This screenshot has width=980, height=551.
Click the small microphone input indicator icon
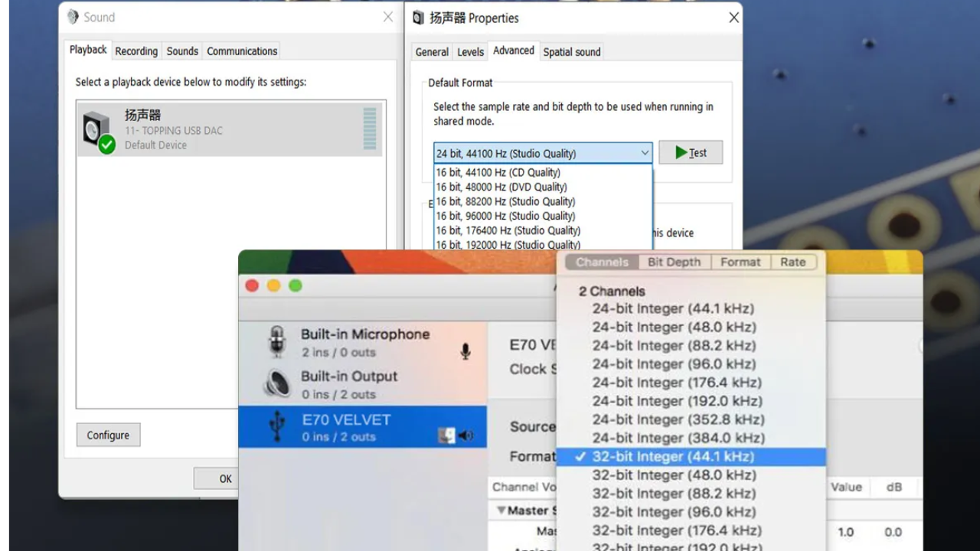point(465,351)
